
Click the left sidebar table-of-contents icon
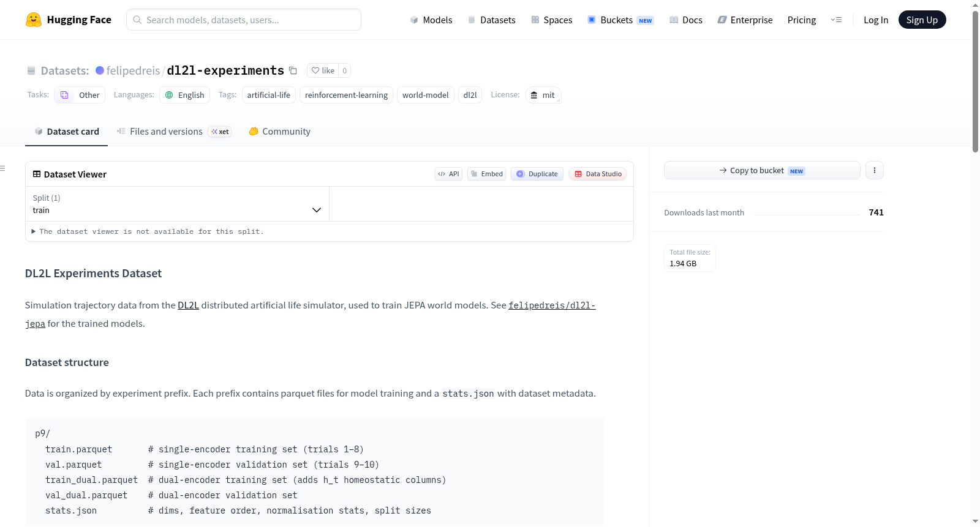tap(3, 168)
